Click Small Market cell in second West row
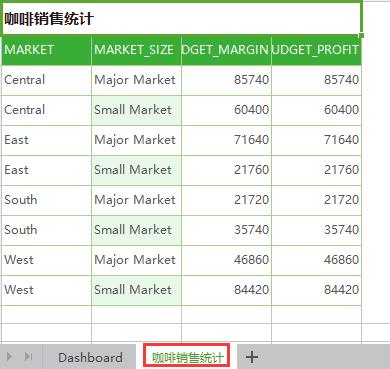 (137, 290)
